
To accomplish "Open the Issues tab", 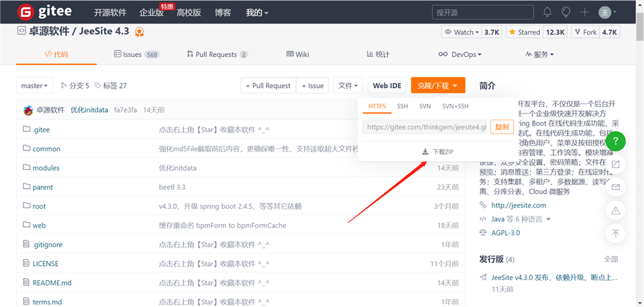I will (136, 54).
